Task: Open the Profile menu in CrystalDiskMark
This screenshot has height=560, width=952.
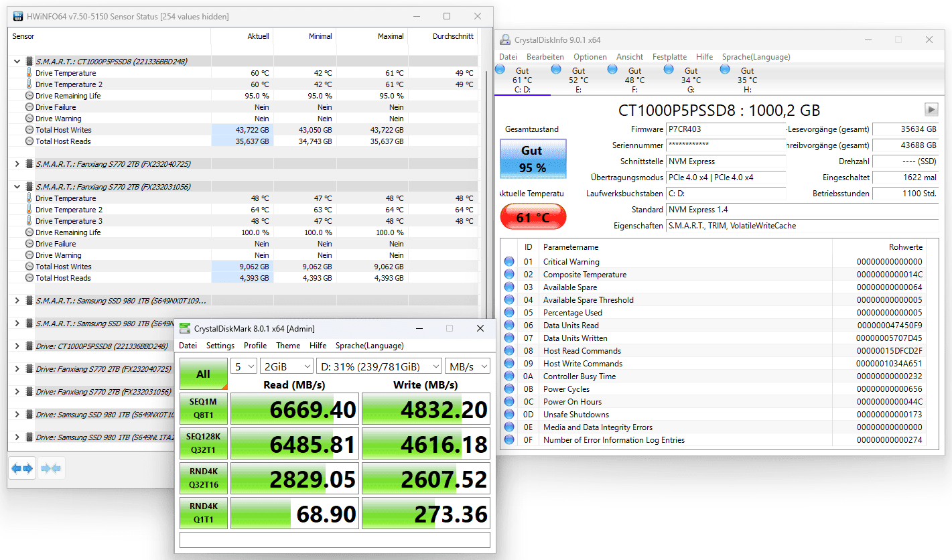Action: click(255, 346)
